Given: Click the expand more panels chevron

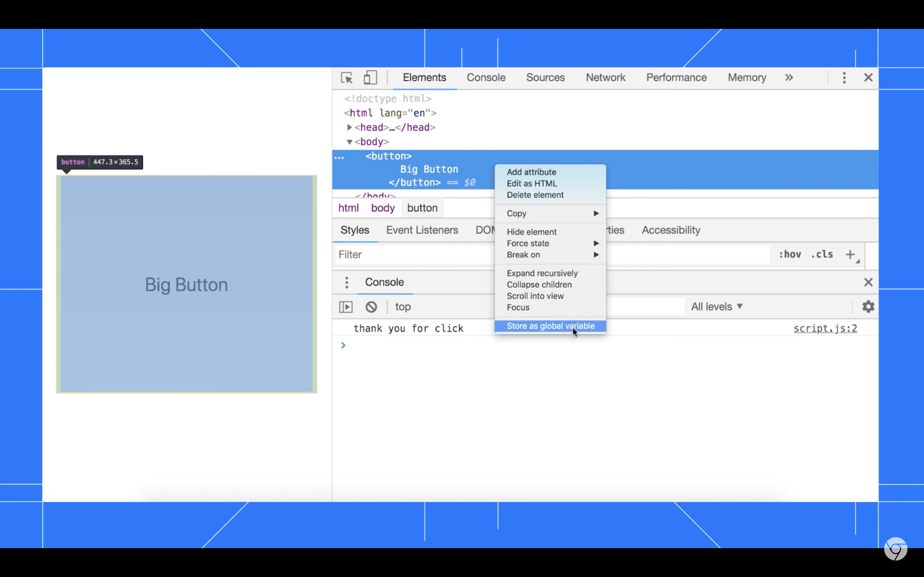Looking at the screenshot, I should (789, 77).
